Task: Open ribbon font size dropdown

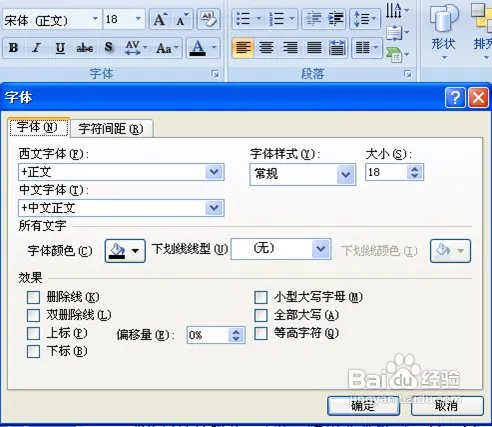Action: (x=138, y=19)
